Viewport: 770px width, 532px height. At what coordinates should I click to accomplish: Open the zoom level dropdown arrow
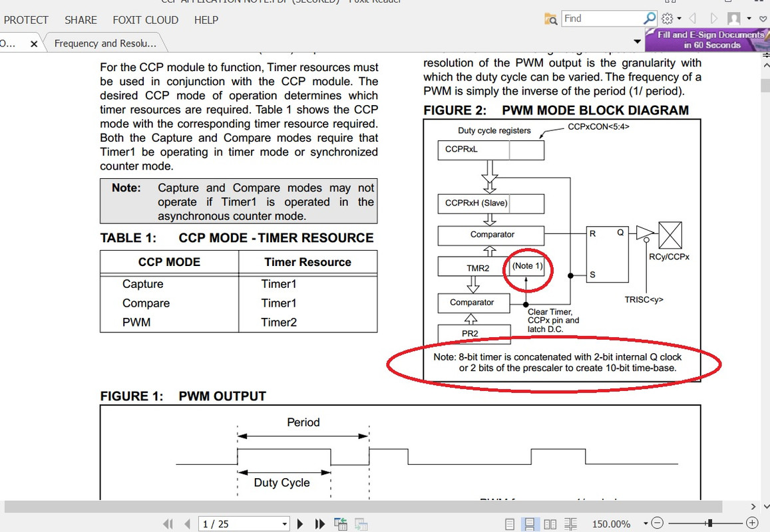(x=646, y=523)
